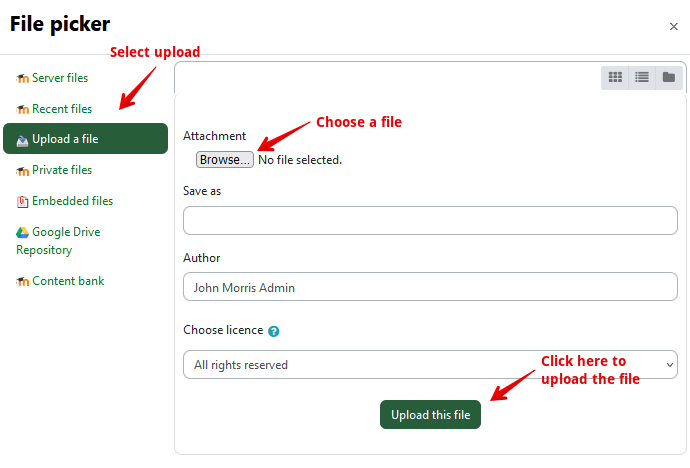Click the Google Drive icon
690x468 pixels.
22,232
